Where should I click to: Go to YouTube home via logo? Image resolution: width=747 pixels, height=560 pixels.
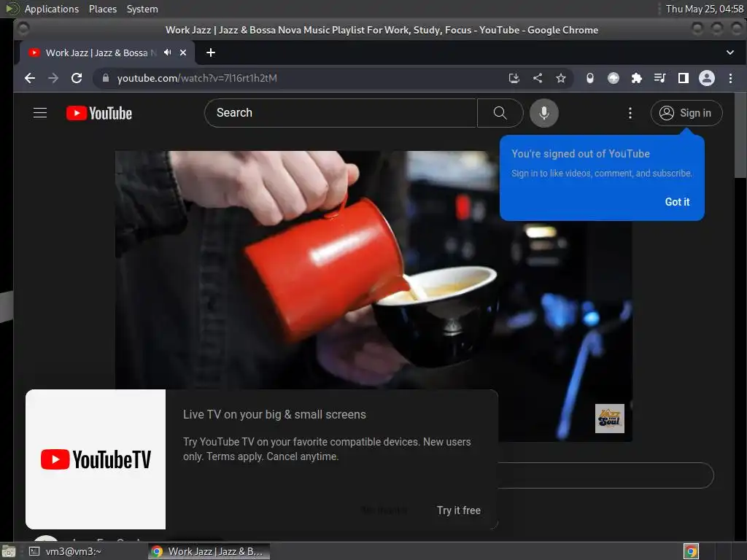(99, 113)
